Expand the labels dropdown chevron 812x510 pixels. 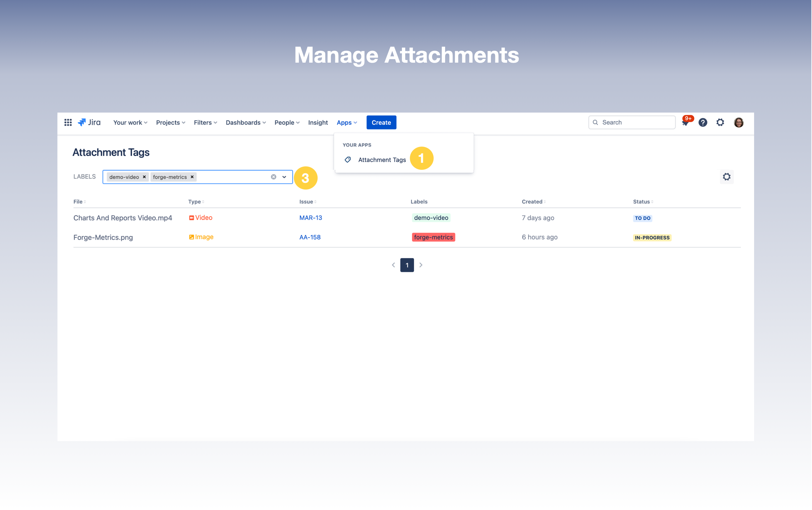point(284,177)
